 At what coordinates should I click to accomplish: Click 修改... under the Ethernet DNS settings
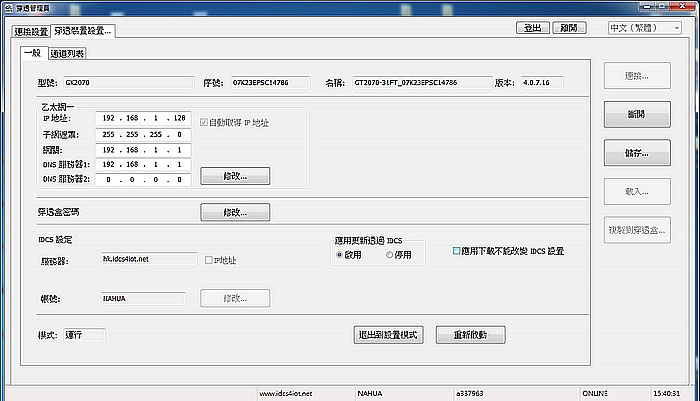coord(235,176)
